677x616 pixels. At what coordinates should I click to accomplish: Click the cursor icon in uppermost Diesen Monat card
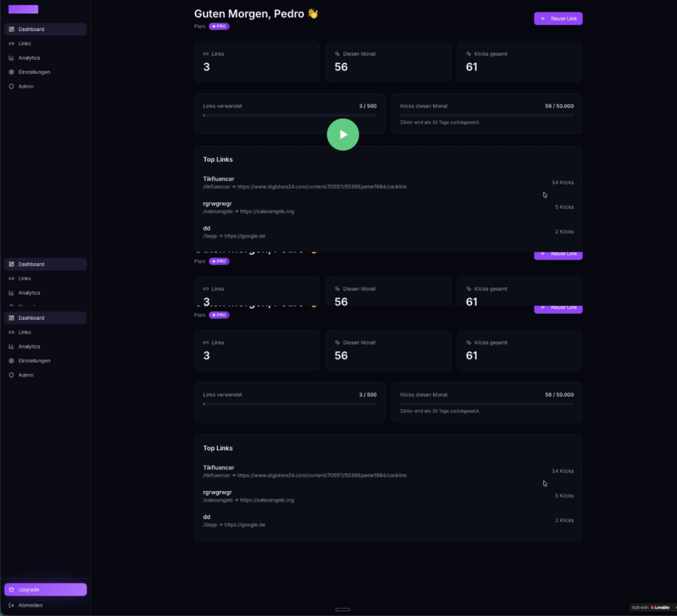(x=337, y=54)
